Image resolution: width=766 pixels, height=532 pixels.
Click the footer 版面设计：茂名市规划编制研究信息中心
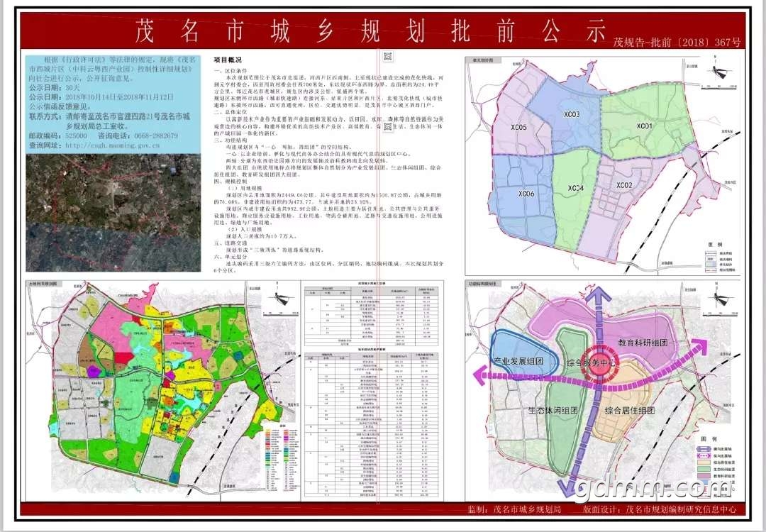click(x=660, y=509)
